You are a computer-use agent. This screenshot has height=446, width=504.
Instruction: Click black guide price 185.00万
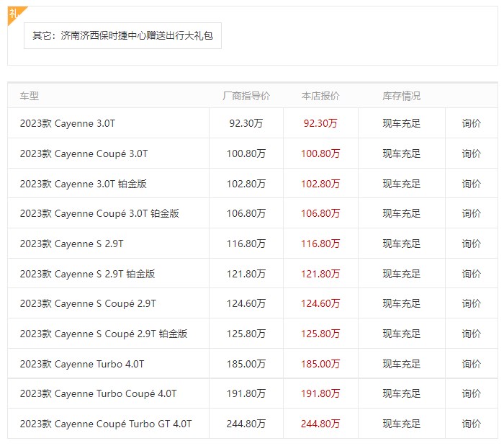coord(246,364)
